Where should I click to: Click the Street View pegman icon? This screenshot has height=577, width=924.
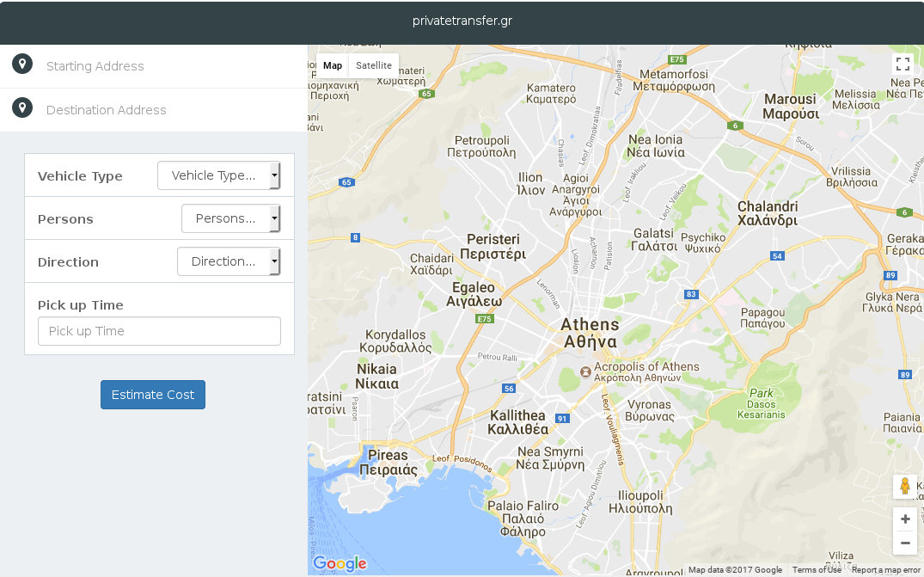pyautogui.click(x=905, y=487)
